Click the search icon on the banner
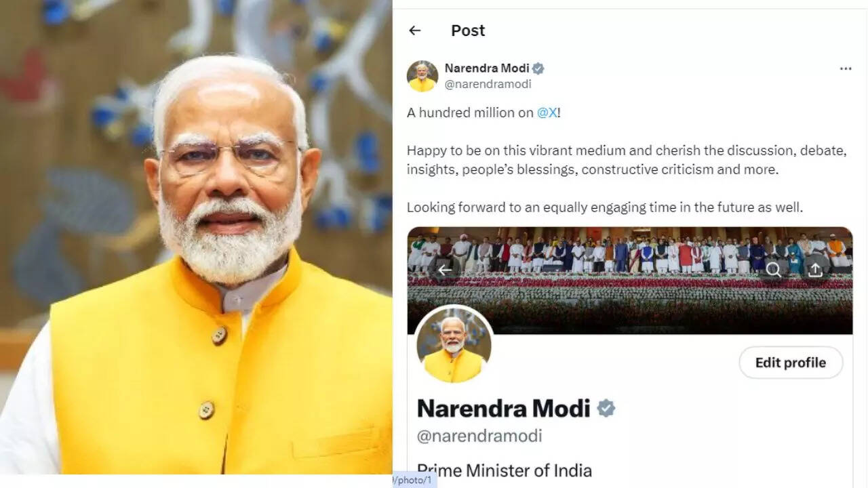Screen dimensions: 868x488 click(x=773, y=270)
